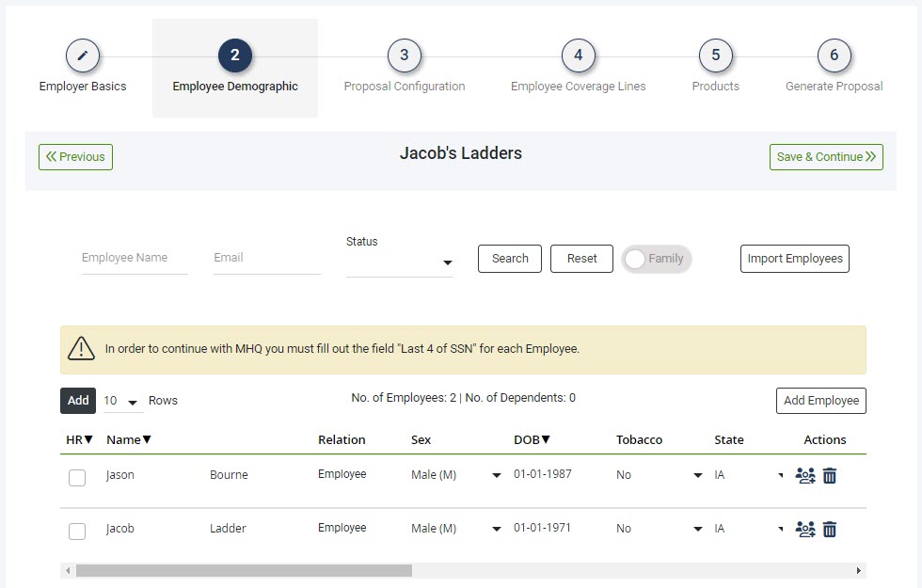This screenshot has height=588, width=922.
Task: Open step 4 Employee Coverage Lines circle
Action: pos(578,56)
